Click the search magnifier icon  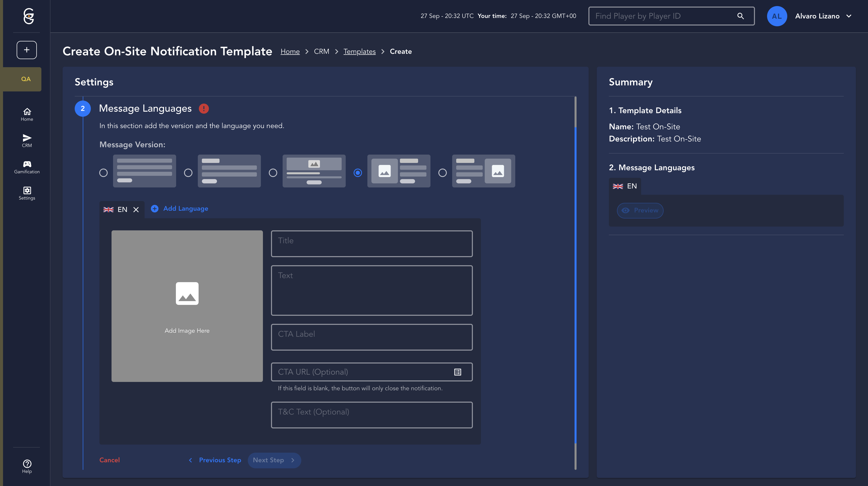(740, 16)
